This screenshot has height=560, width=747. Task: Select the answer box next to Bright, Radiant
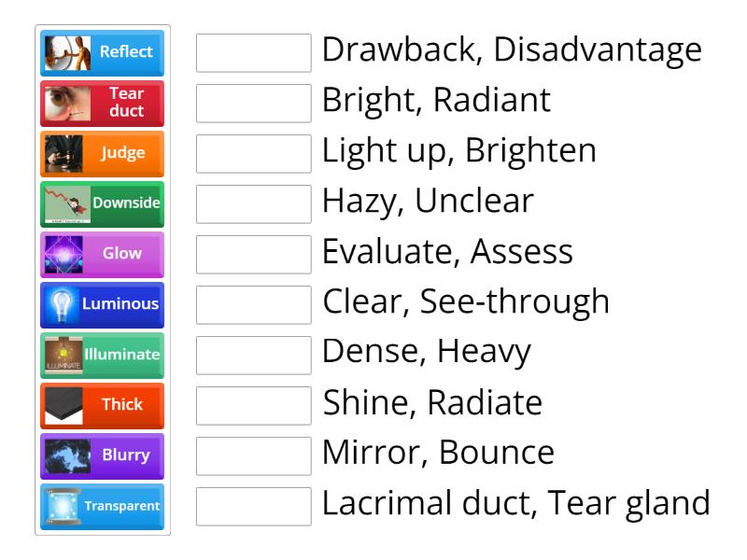click(x=254, y=104)
